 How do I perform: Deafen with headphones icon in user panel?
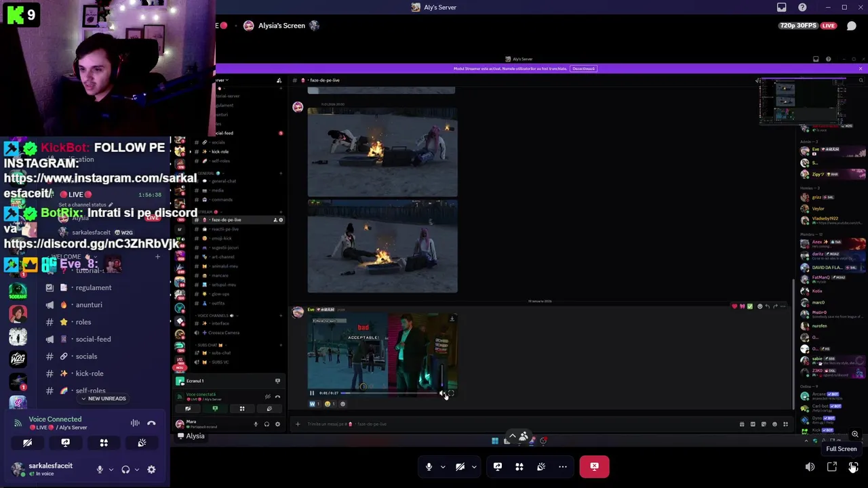(x=125, y=470)
